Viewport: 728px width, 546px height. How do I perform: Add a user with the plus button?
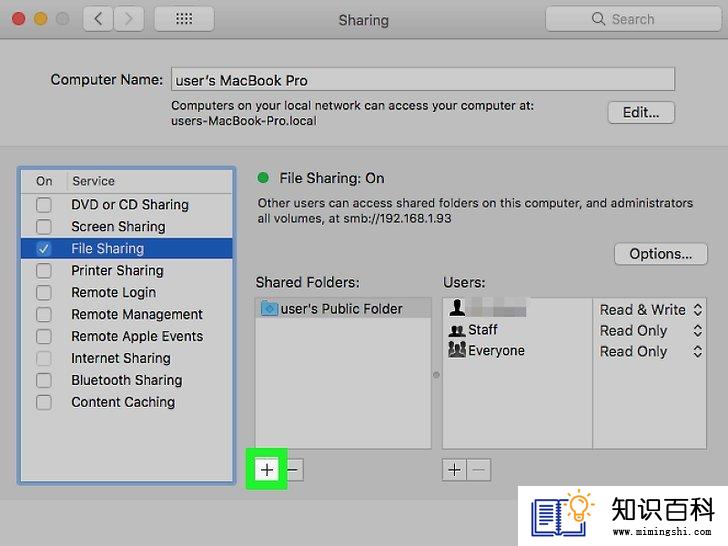click(x=455, y=470)
